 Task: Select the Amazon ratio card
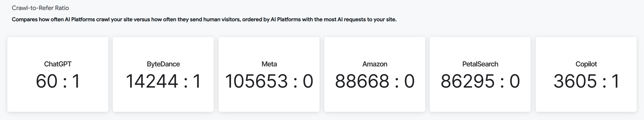374,100
